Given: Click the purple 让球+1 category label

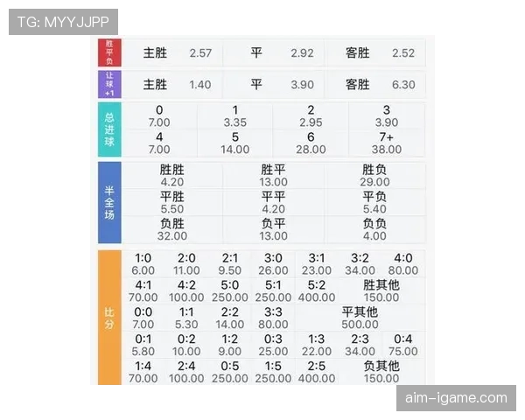Looking at the screenshot, I should (x=109, y=84).
